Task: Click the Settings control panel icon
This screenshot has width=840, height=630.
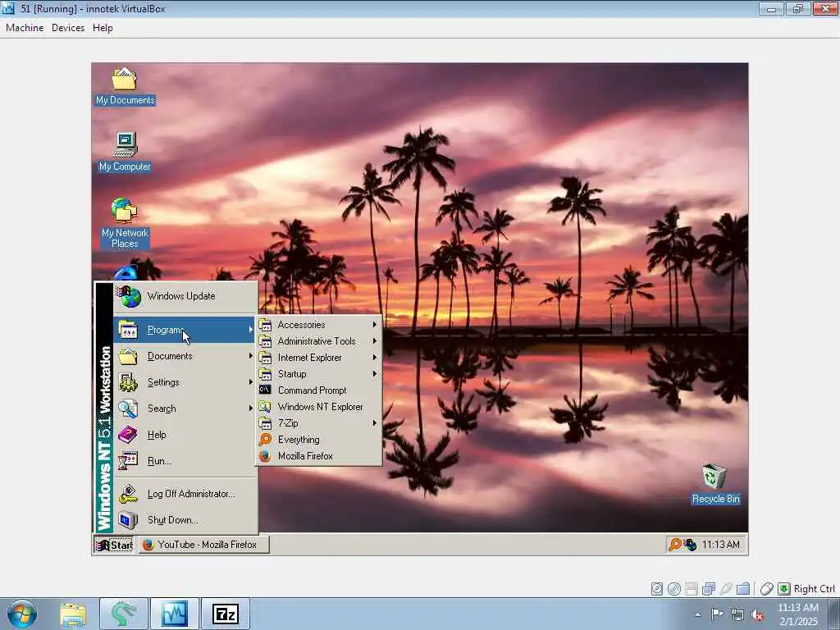Action: click(128, 382)
